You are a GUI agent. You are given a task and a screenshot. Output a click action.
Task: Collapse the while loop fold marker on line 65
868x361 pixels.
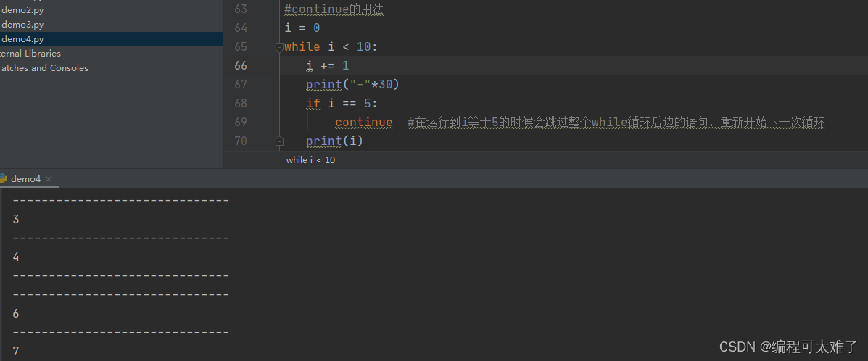click(x=279, y=48)
